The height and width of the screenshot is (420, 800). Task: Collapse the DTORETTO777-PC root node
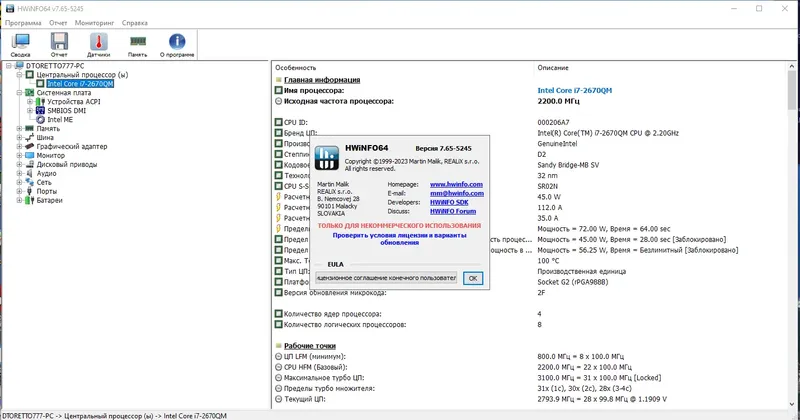coord(9,66)
